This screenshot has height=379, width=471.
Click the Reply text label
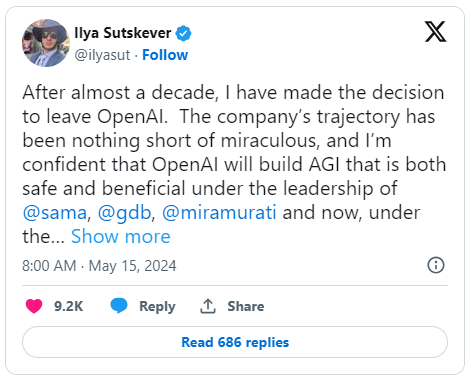(157, 307)
